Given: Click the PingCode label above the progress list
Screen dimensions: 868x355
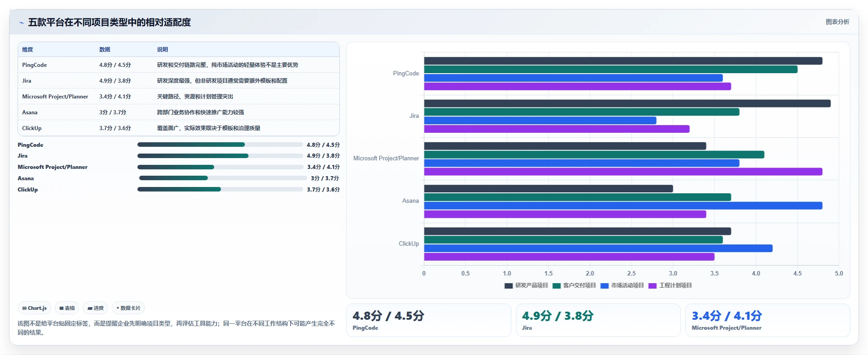Looking at the screenshot, I should point(30,145).
